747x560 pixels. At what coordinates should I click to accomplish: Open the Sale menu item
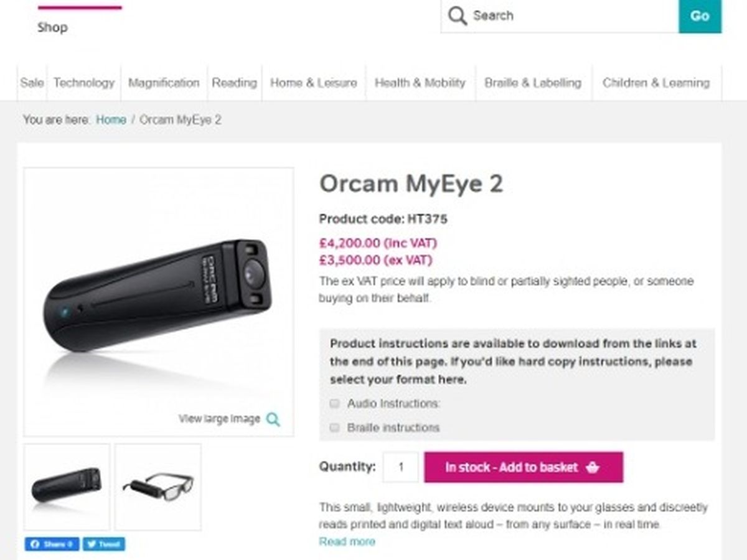[32, 83]
